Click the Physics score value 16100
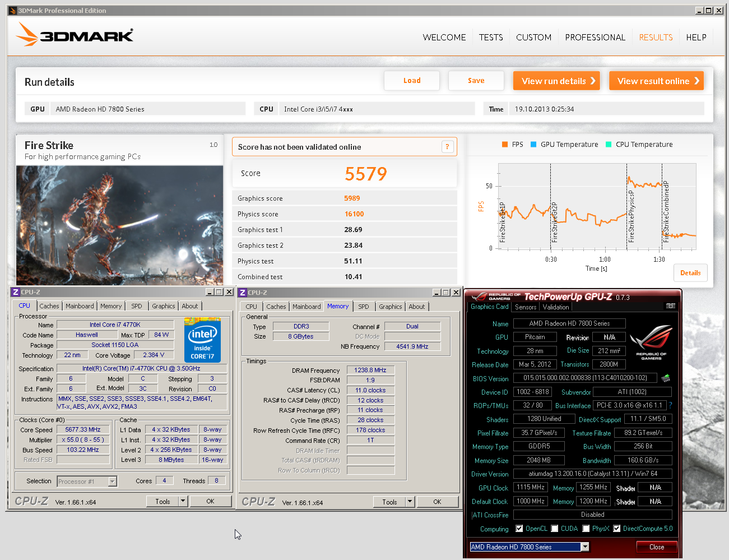This screenshot has height=560, width=729. pos(354,214)
